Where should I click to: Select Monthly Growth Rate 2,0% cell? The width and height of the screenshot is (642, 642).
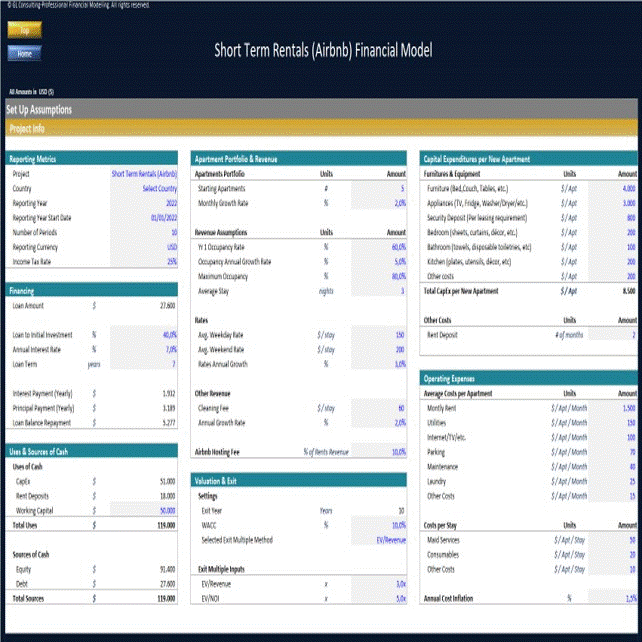pyautogui.click(x=379, y=203)
